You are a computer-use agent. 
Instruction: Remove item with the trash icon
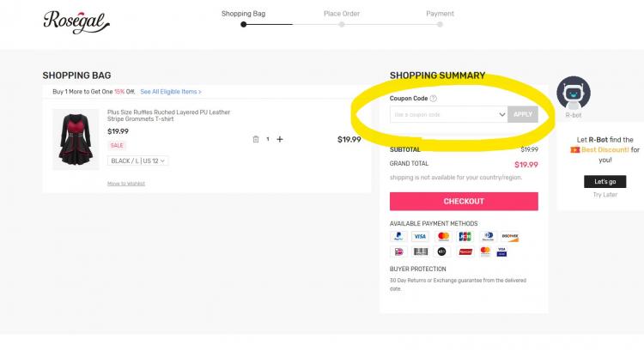click(x=256, y=140)
